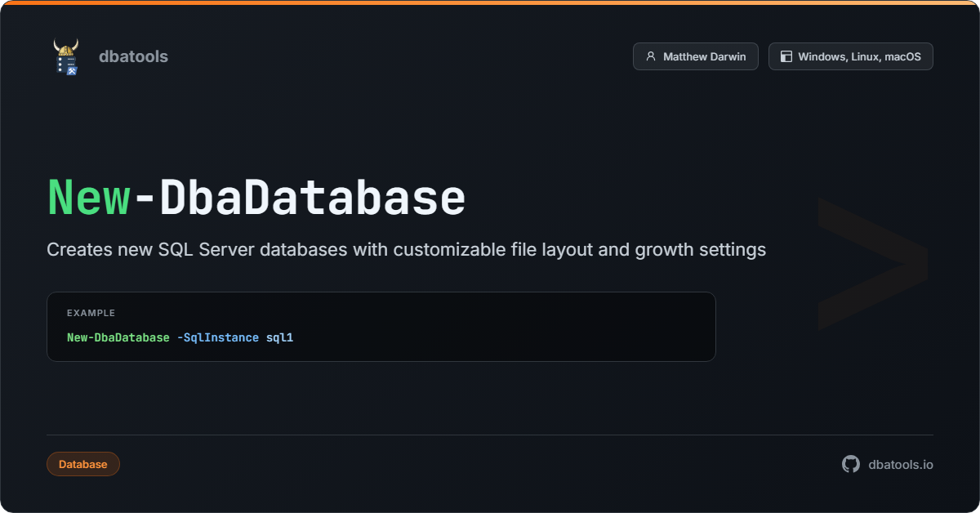Viewport: 980px width, 513px height.
Task: Open the dbatools.io link
Action: (x=901, y=464)
